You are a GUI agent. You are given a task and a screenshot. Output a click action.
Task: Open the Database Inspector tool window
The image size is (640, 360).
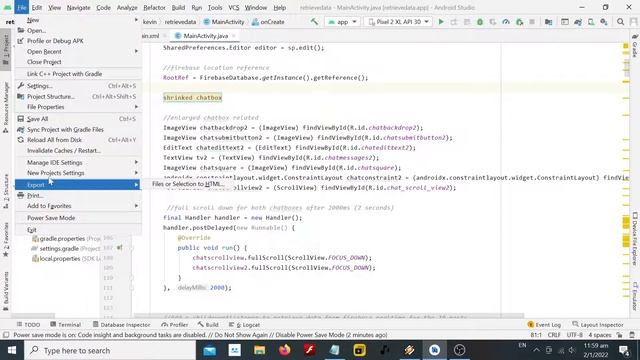click(x=122, y=325)
